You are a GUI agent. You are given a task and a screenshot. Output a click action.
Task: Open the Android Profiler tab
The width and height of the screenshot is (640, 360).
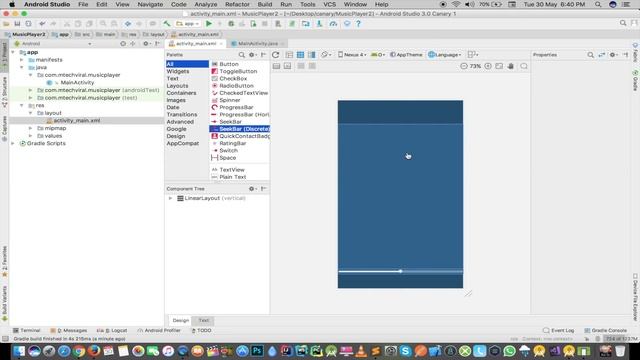tap(159, 330)
